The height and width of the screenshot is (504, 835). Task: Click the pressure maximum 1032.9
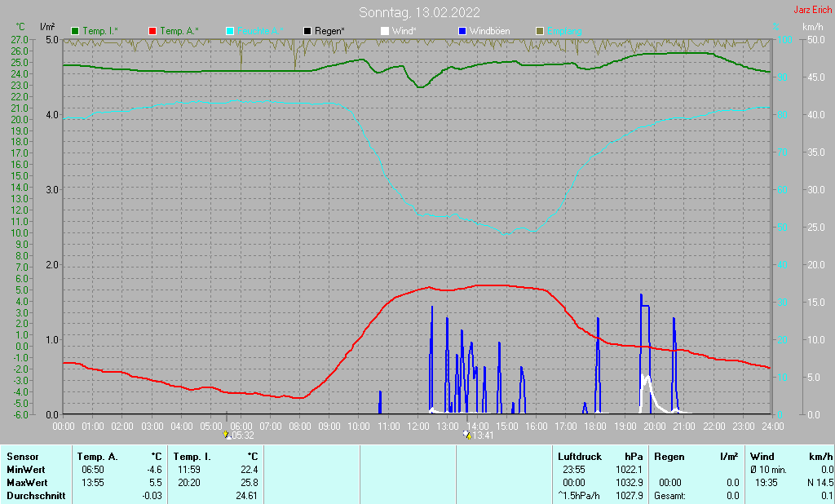630,483
